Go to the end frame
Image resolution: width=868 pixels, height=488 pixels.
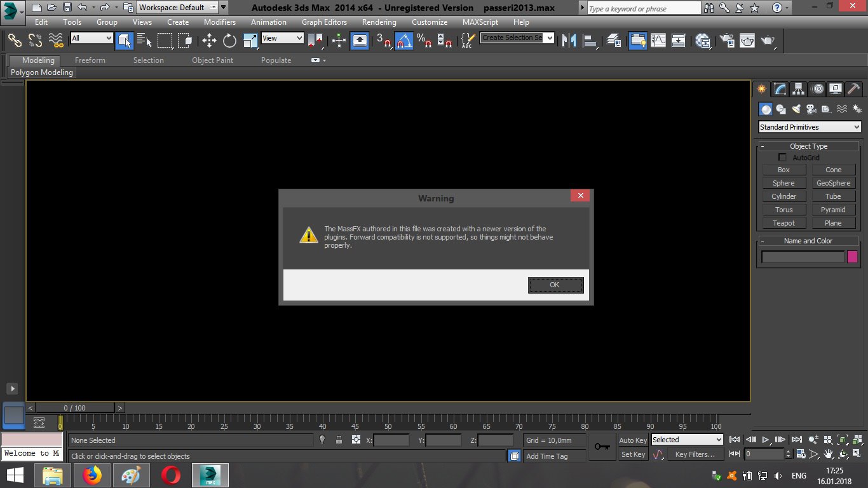[x=796, y=440]
